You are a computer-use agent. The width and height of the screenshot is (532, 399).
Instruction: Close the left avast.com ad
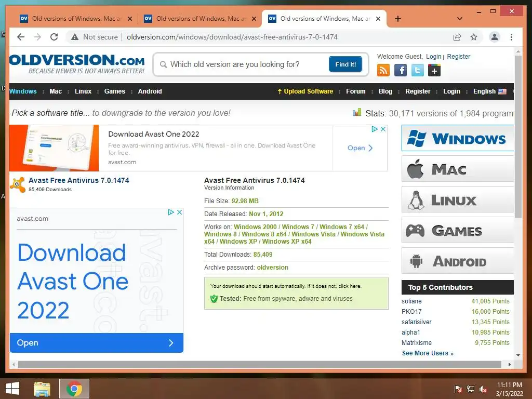click(179, 212)
